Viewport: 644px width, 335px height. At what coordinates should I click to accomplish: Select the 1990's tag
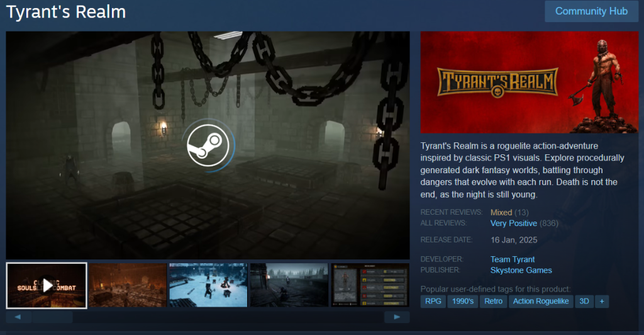462,301
